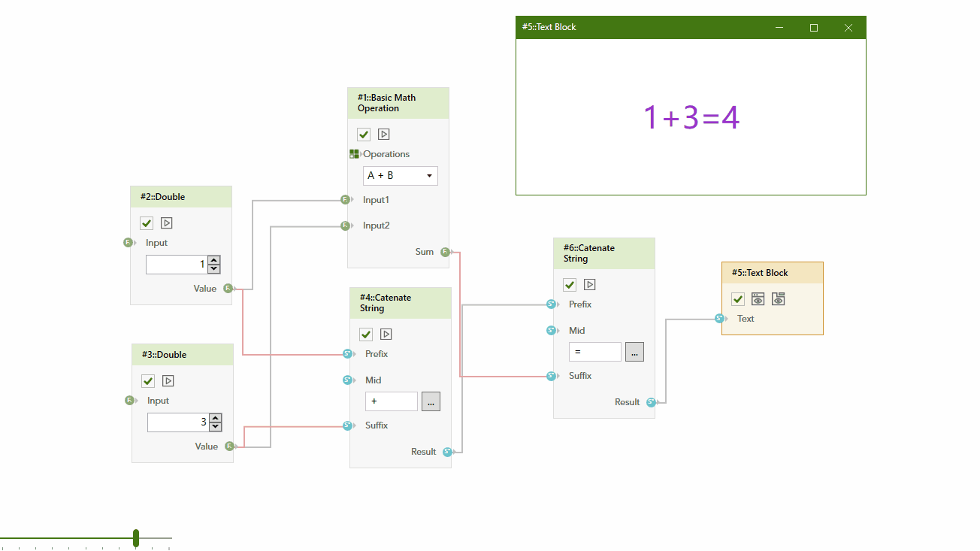
Task: Select the #2::Double node header
Action: [x=181, y=197]
